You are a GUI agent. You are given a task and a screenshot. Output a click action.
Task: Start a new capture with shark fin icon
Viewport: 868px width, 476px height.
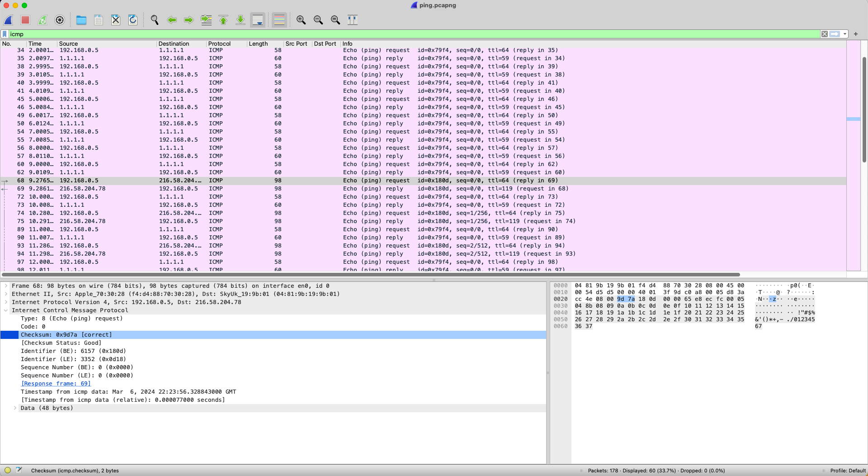pyautogui.click(x=8, y=20)
